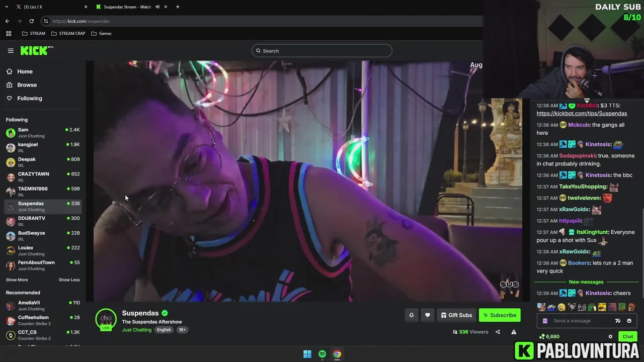Switch to the Suspendas Stream tab
This screenshot has width=644, height=362.
coord(131,7)
